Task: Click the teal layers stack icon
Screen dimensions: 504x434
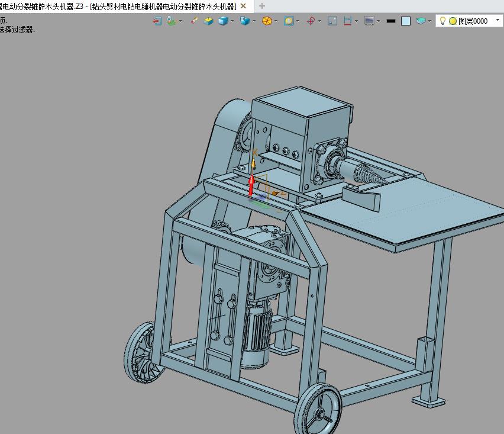Action: pos(421,21)
